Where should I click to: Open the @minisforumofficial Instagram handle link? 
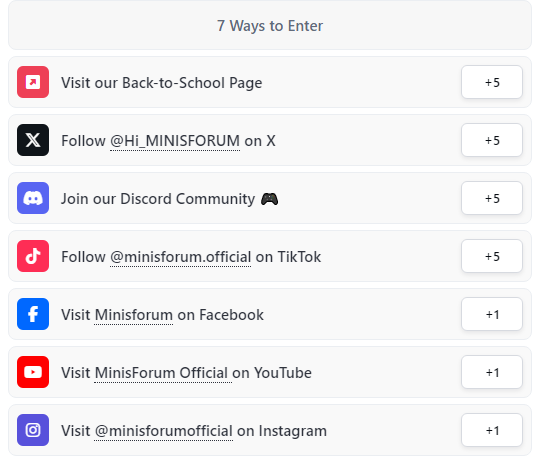pos(164,431)
